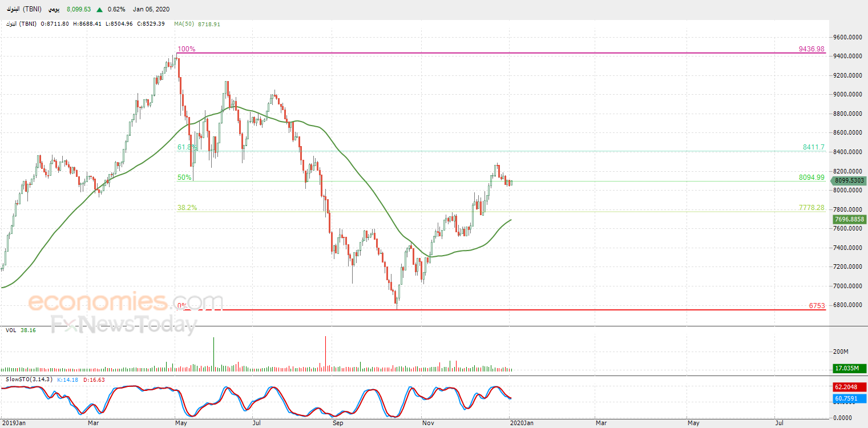
Task: Click the Sep time axis label
Action: click(337, 423)
